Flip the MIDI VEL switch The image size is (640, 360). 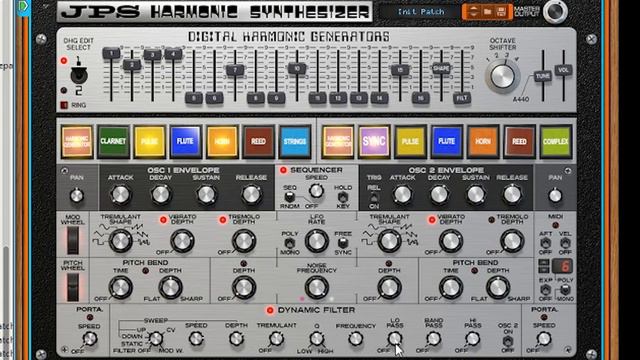(x=565, y=243)
